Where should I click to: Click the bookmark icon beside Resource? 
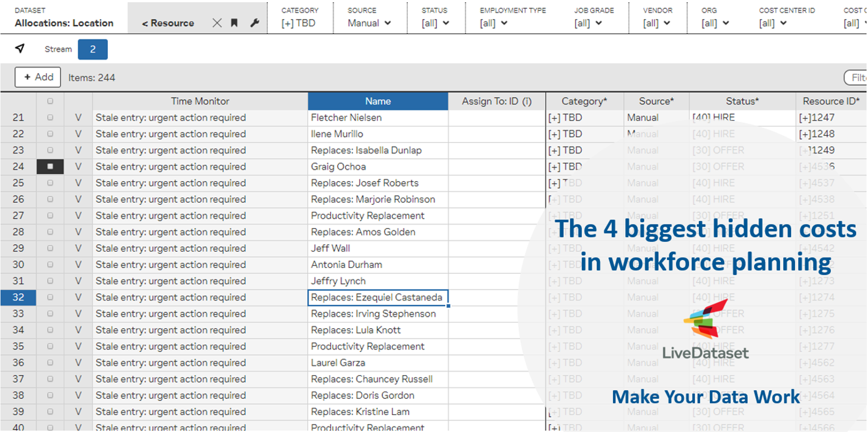[x=234, y=23]
